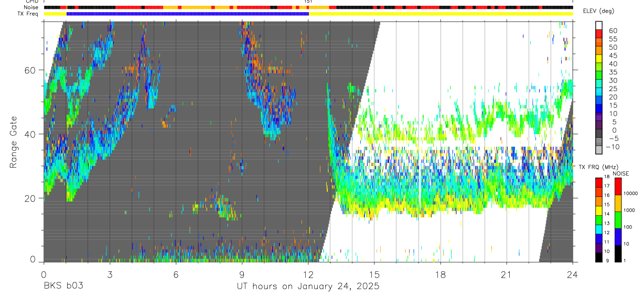
Task: Pick the yellow 40–45 degree elevation swatch
Action: pos(599,59)
